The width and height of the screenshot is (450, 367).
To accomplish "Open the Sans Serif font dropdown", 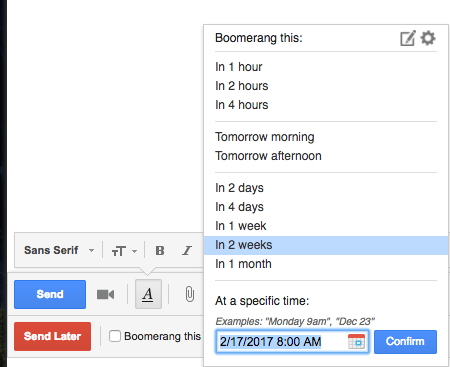I will click(59, 250).
